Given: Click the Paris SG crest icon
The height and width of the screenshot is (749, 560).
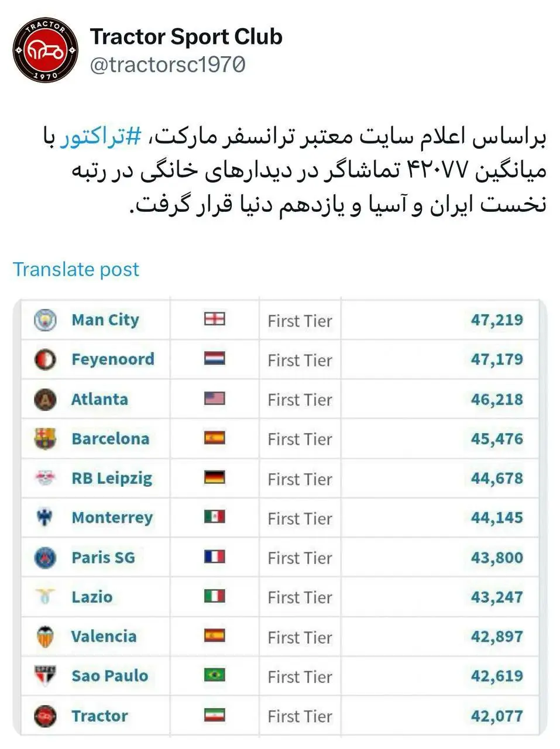Looking at the screenshot, I should click(44, 558).
